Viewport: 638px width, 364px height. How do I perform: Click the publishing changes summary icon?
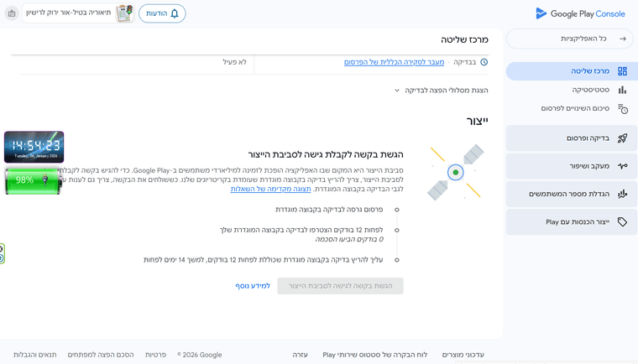pyautogui.click(x=622, y=108)
